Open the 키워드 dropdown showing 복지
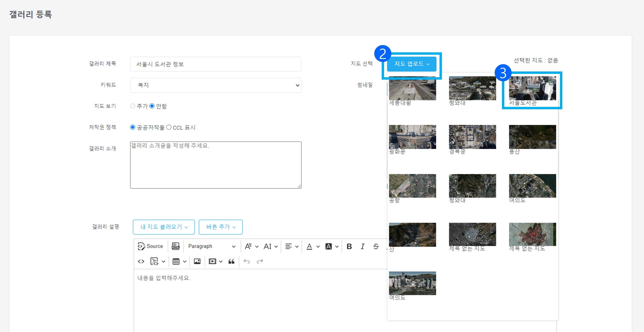This screenshot has width=644, height=332. click(x=215, y=85)
